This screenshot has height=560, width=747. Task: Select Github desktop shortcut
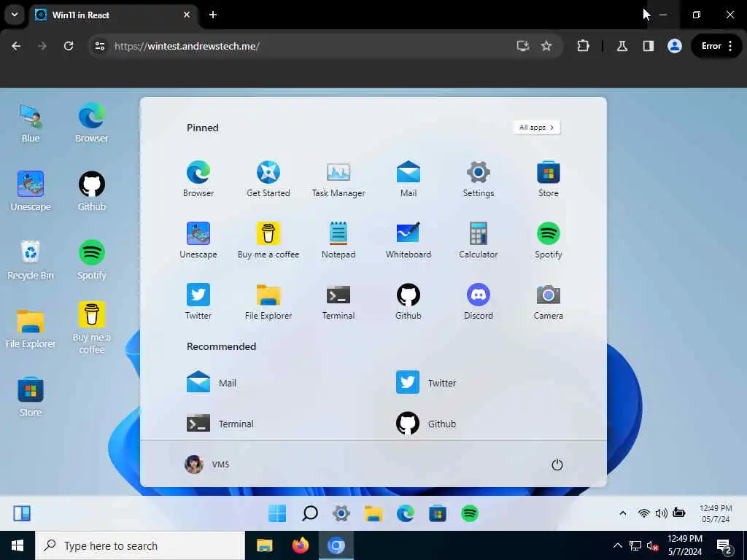click(x=91, y=191)
